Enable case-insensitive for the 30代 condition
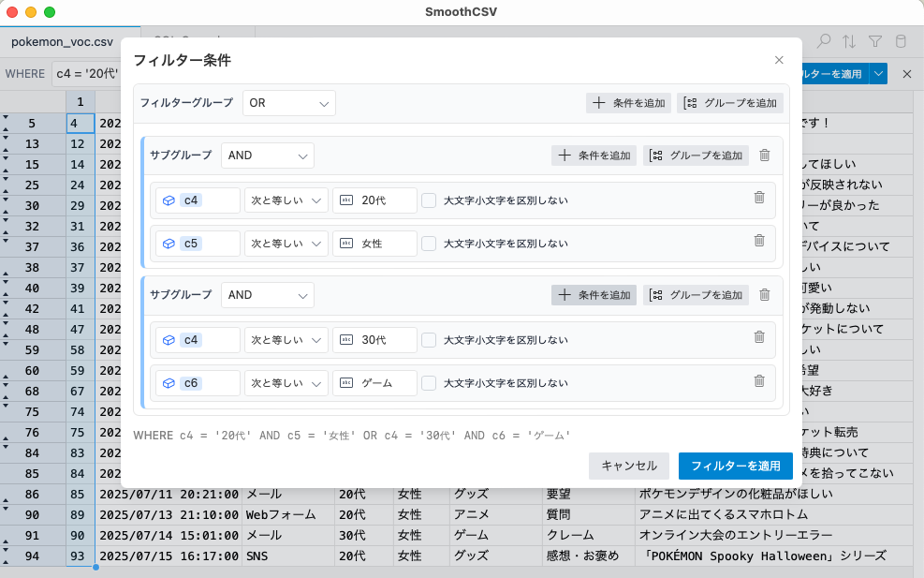Image resolution: width=924 pixels, height=578 pixels. pyautogui.click(x=429, y=340)
